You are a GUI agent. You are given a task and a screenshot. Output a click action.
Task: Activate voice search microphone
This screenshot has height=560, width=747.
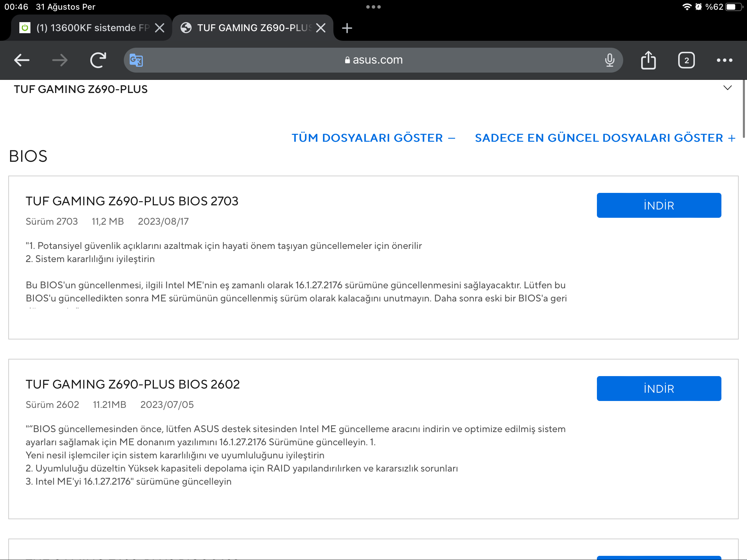(610, 60)
